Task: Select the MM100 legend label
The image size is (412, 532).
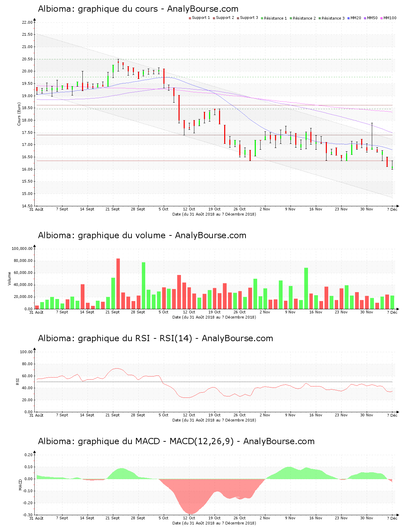Action: click(x=390, y=18)
